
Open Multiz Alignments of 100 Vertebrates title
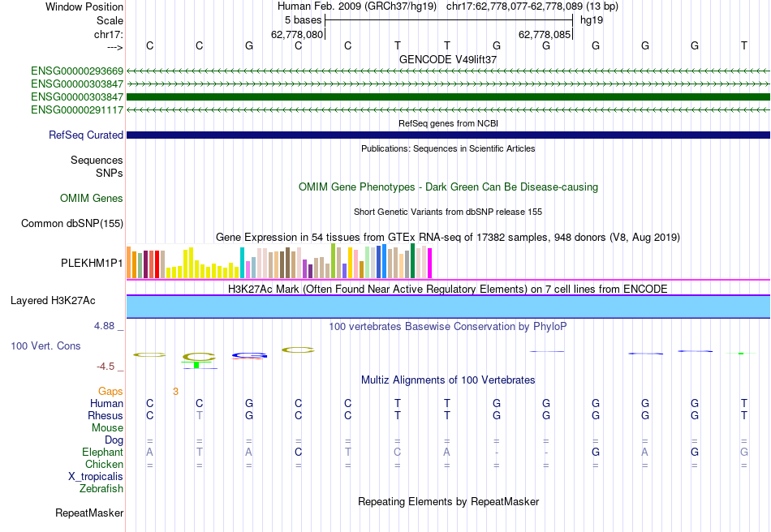(x=448, y=380)
